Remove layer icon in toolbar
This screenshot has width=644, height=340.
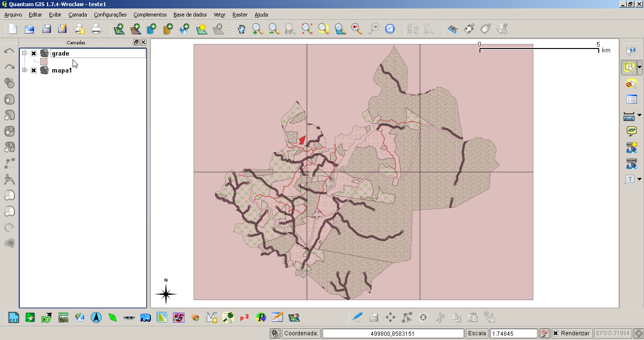(218, 29)
